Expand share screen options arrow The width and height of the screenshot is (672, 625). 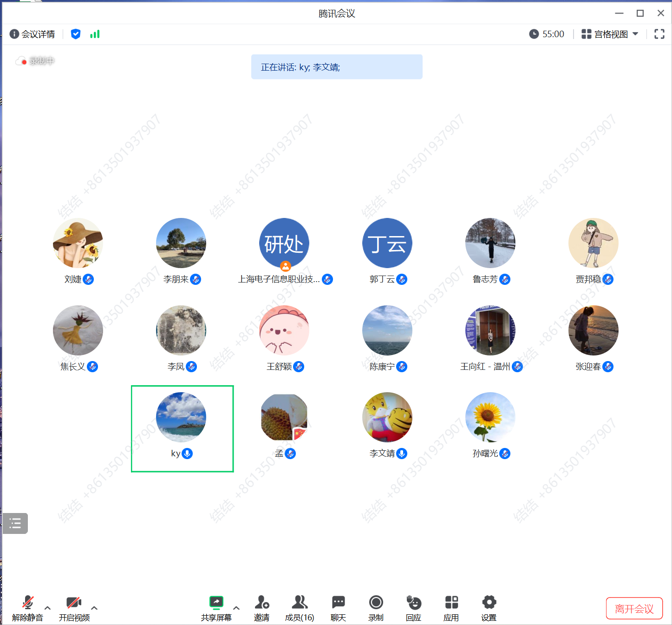pyautogui.click(x=236, y=608)
